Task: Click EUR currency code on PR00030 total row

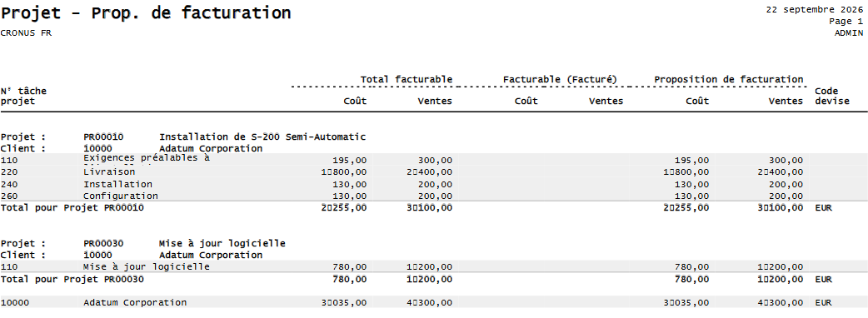Action: coord(823,279)
